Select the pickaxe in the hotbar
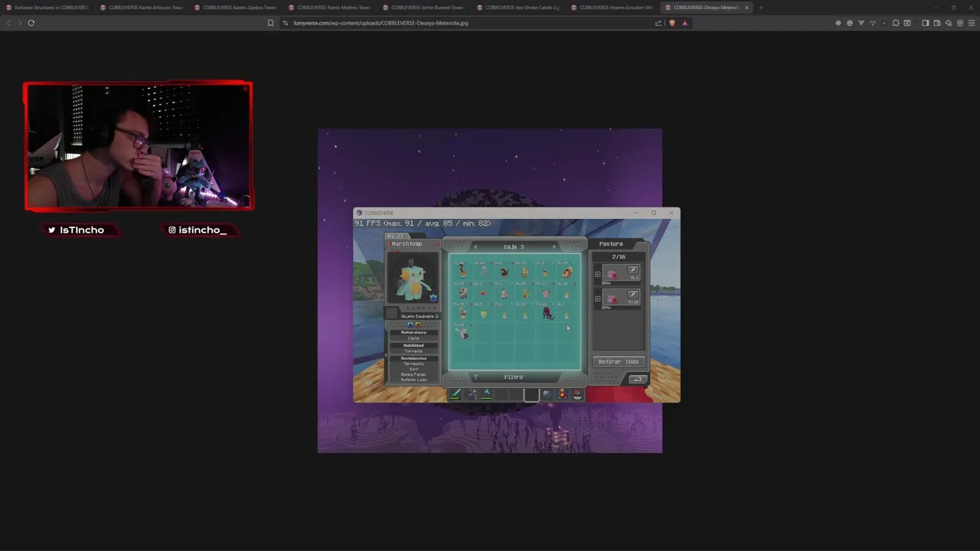Viewport: 980px width, 551px height. (472, 394)
